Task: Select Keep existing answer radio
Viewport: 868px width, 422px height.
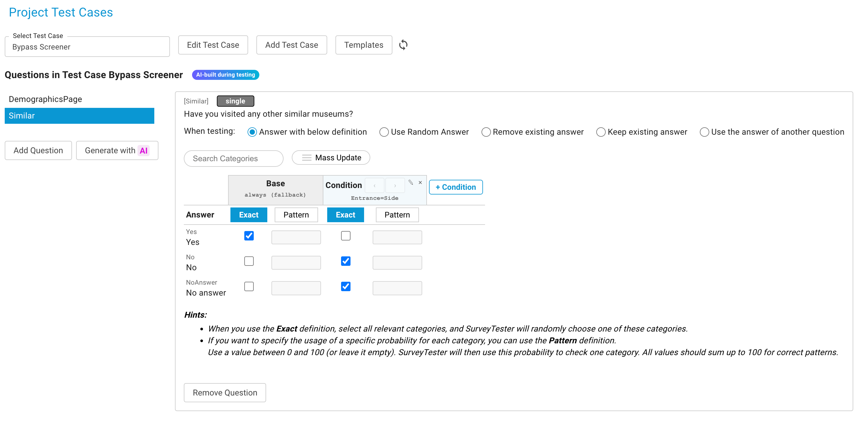Action: [x=601, y=132]
